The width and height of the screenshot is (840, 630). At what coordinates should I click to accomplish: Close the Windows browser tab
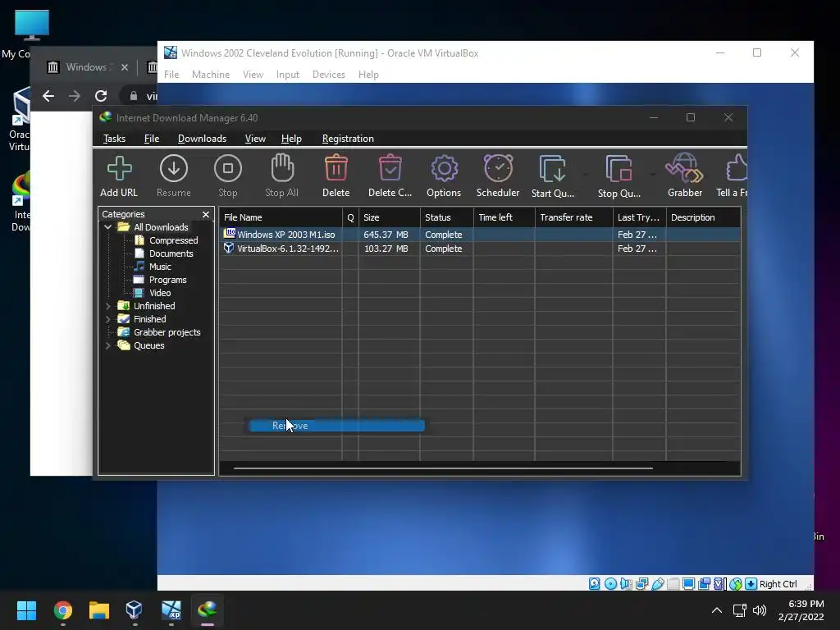click(125, 67)
